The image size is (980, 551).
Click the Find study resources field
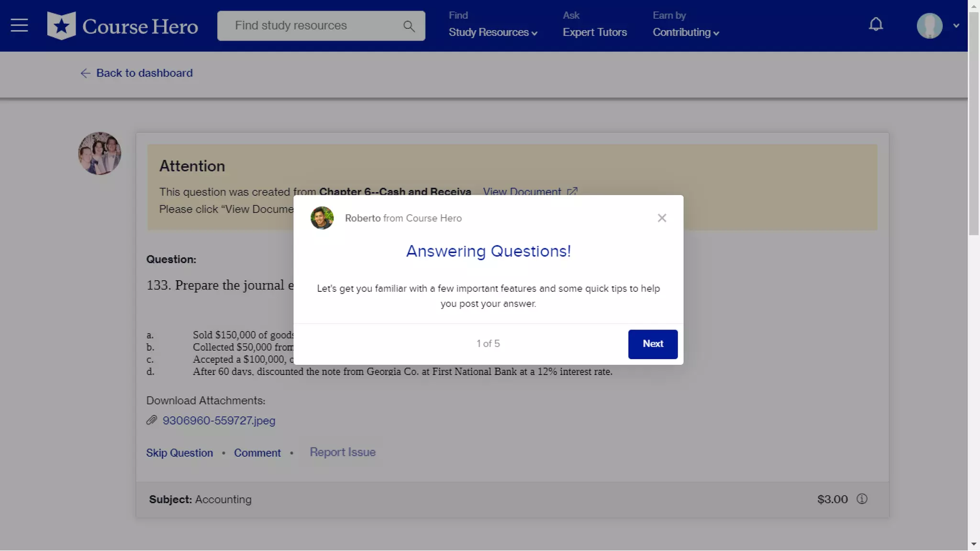(x=311, y=26)
